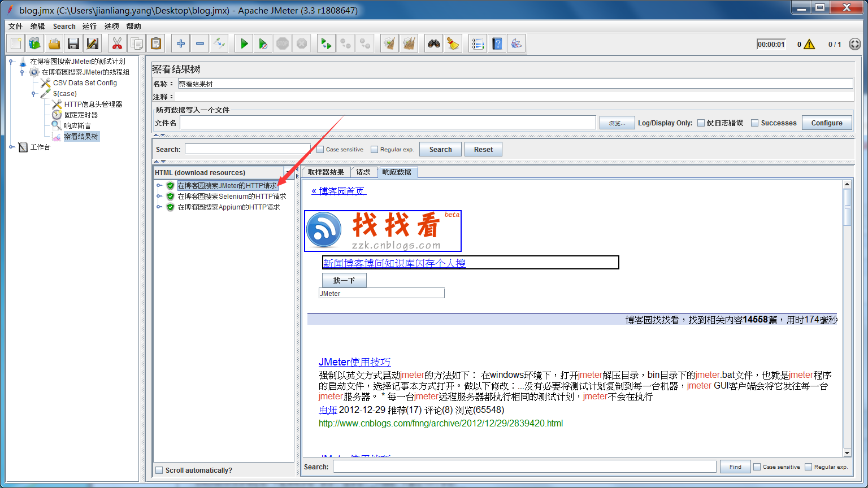
Task: Click the Expand All plus icon
Action: (181, 43)
